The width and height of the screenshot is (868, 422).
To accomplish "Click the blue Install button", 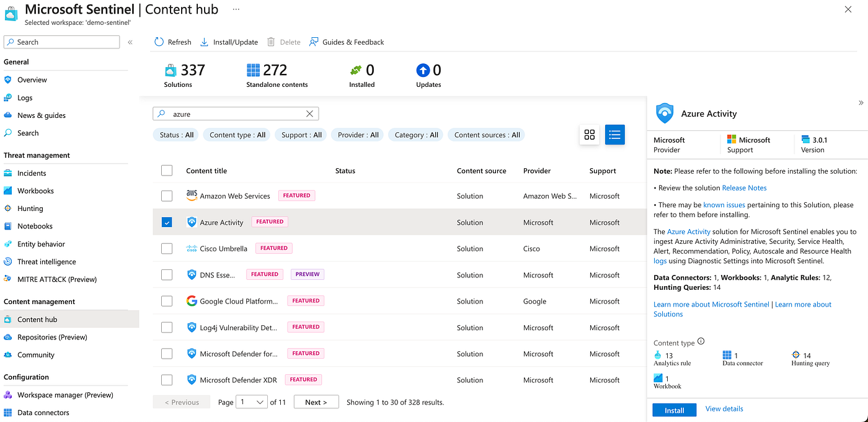I will click(x=675, y=410).
